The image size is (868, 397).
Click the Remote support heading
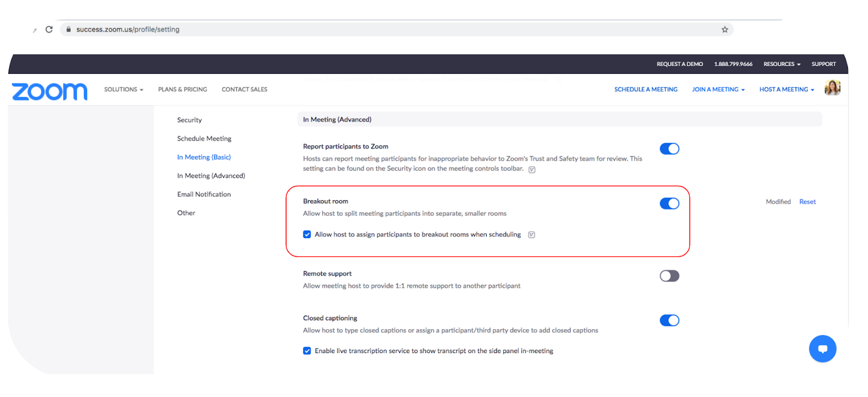click(327, 274)
